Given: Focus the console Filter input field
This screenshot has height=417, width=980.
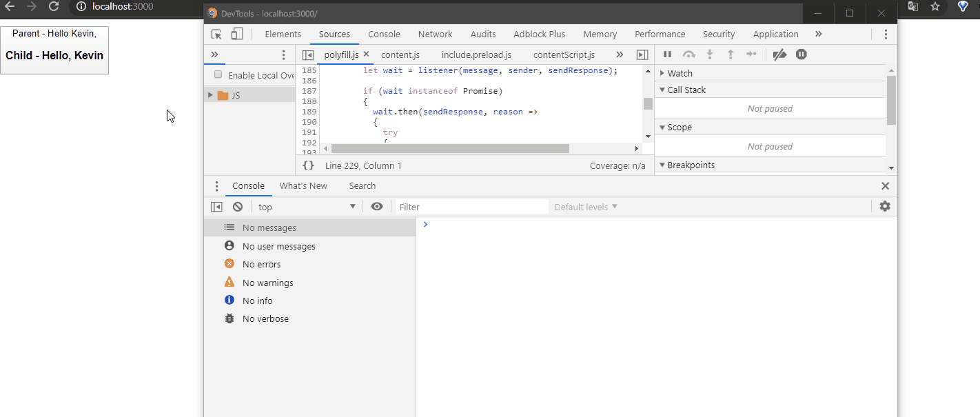Looking at the screenshot, I should point(472,207).
